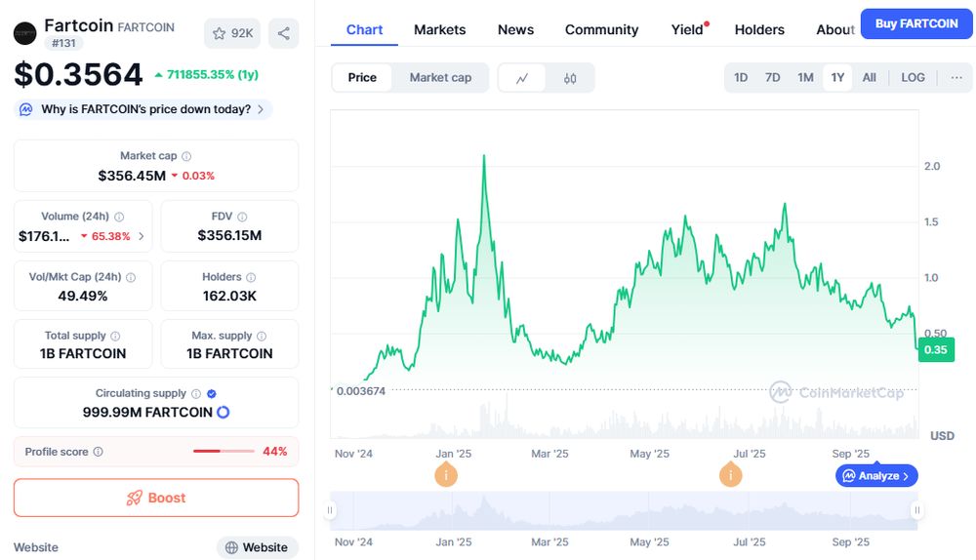Select the Market cap chart toggle
This screenshot has width=976, height=560.
pyautogui.click(x=440, y=78)
